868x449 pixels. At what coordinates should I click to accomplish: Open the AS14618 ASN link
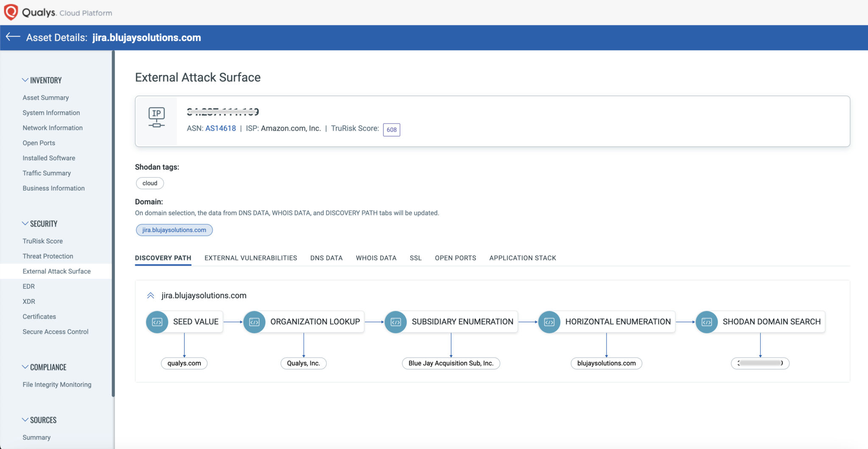click(x=221, y=127)
